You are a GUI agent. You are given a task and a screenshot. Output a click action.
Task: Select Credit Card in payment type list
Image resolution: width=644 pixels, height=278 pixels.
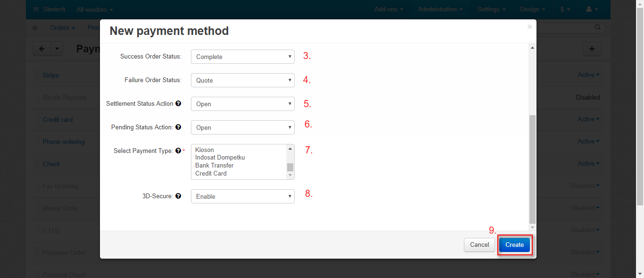click(211, 173)
